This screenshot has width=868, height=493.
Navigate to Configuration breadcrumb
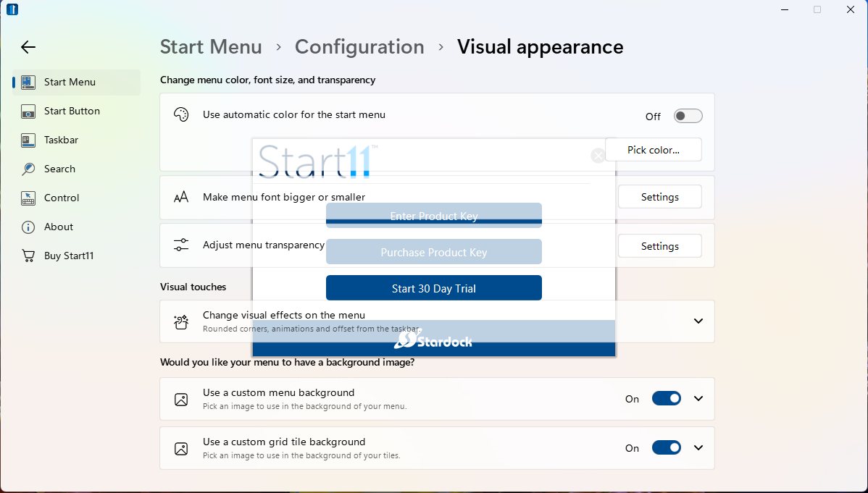[x=359, y=47]
